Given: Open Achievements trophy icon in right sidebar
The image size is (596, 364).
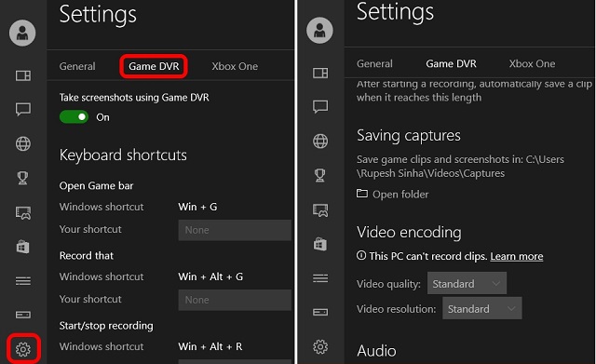Looking at the screenshot, I should click(320, 175).
